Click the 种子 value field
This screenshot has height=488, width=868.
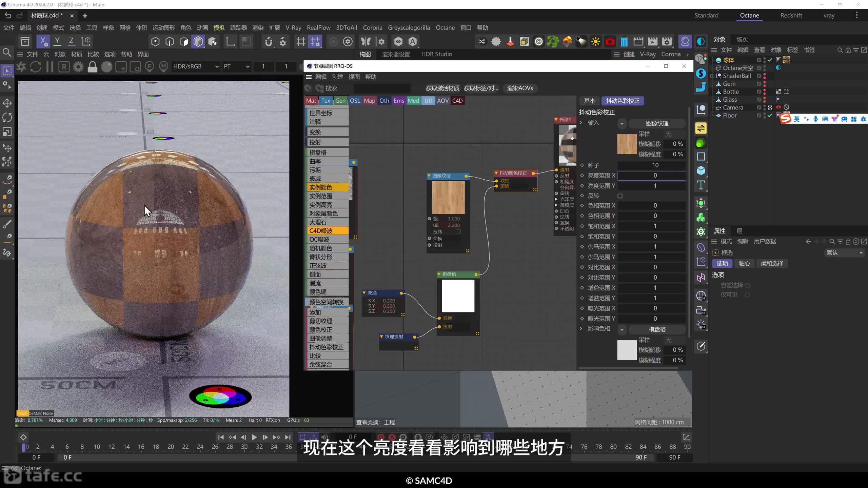(651, 165)
